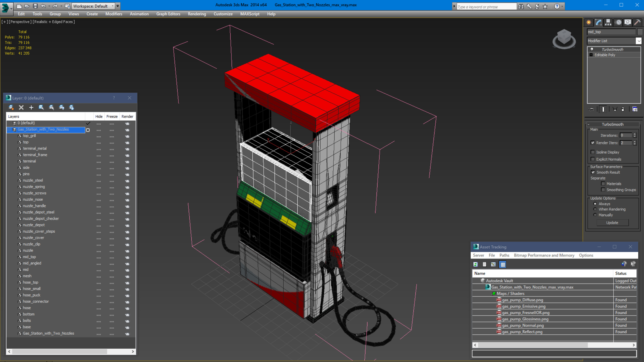
Task: Enable the Isoline Display checkbox
Action: coord(593,152)
